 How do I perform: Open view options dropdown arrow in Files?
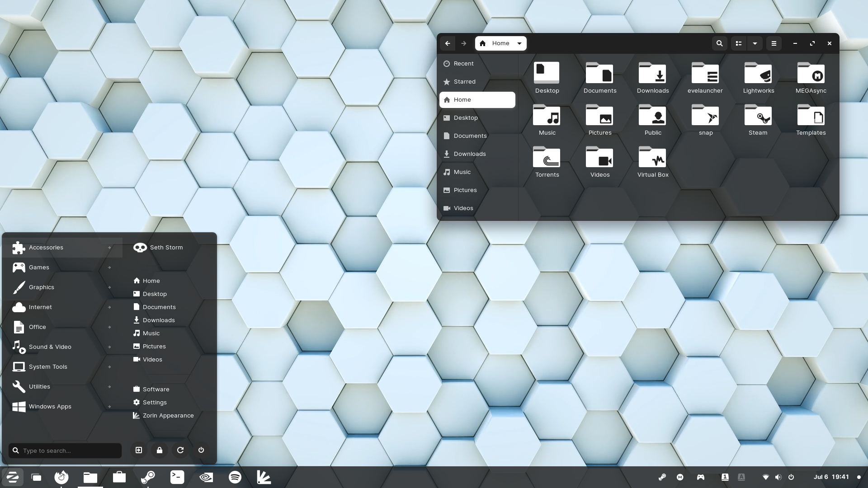point(755,43)
